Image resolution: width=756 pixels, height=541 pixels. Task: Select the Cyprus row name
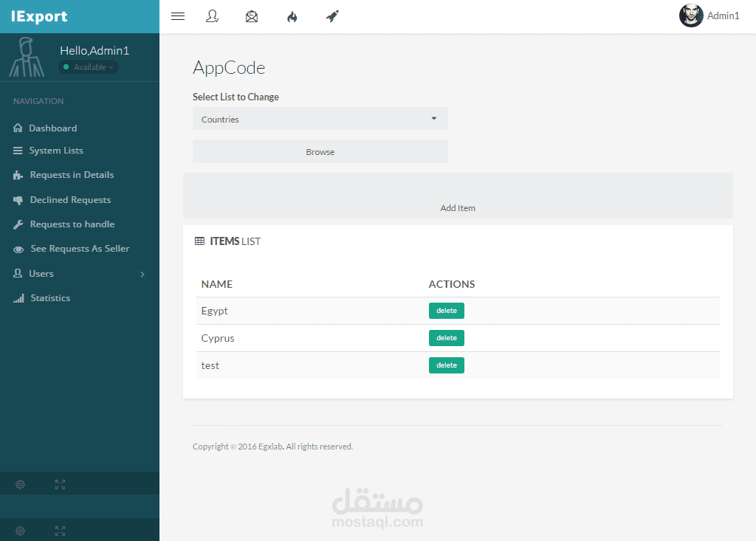point(218,339)
